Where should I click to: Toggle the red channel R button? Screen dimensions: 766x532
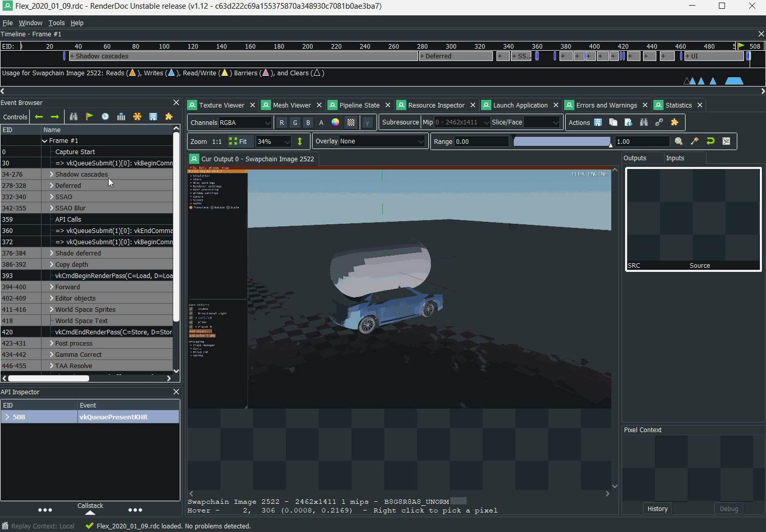tap(282, 122)
